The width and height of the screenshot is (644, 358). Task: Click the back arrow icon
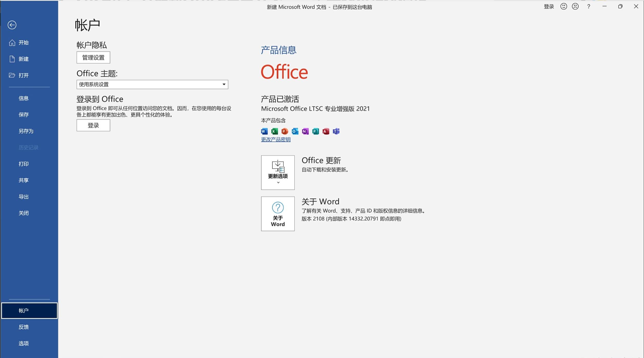(x=12, y=25)
